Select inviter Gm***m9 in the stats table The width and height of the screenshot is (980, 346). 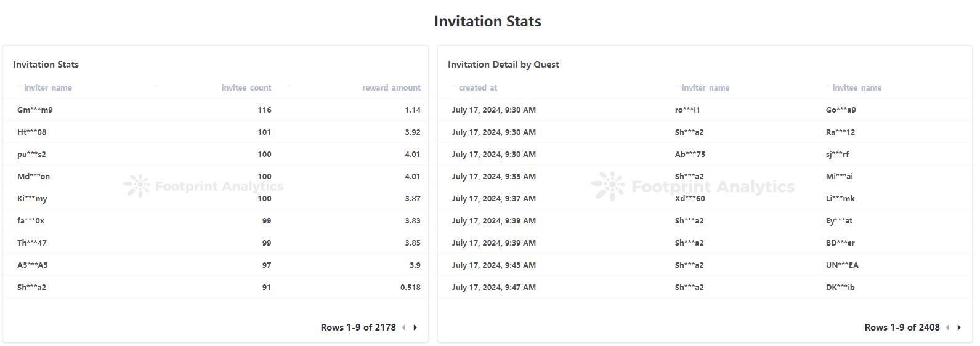(35, 110)
